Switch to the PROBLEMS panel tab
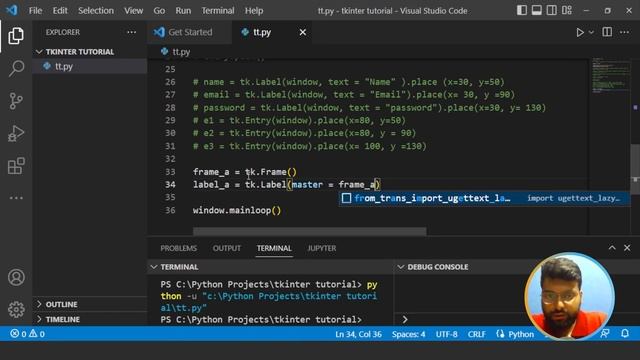 click(178, 248)
